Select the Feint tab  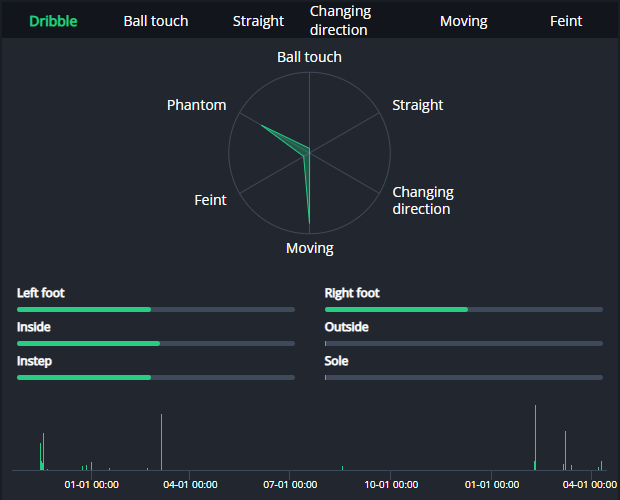(566, 21)
